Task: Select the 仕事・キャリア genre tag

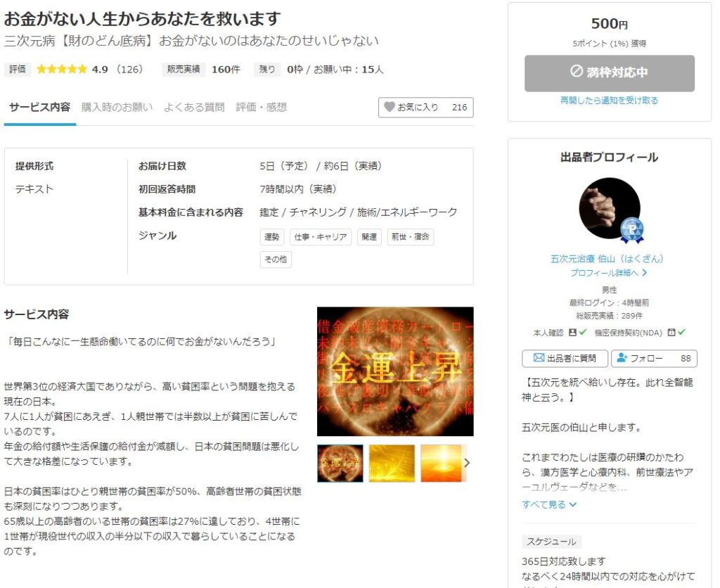Action: [x=321, y=237]
